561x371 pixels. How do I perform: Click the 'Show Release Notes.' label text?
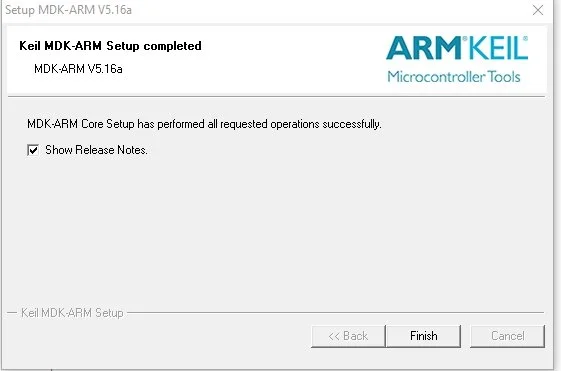[96, 150]
